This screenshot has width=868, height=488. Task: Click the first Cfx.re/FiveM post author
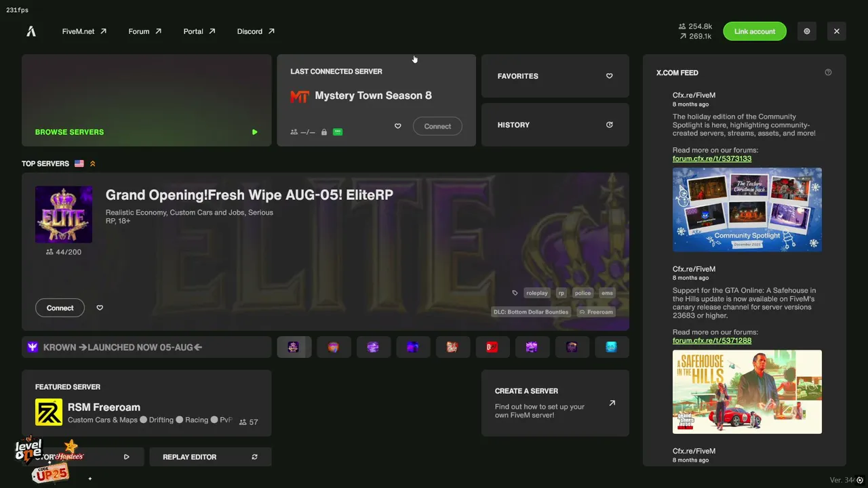(694, 95)
